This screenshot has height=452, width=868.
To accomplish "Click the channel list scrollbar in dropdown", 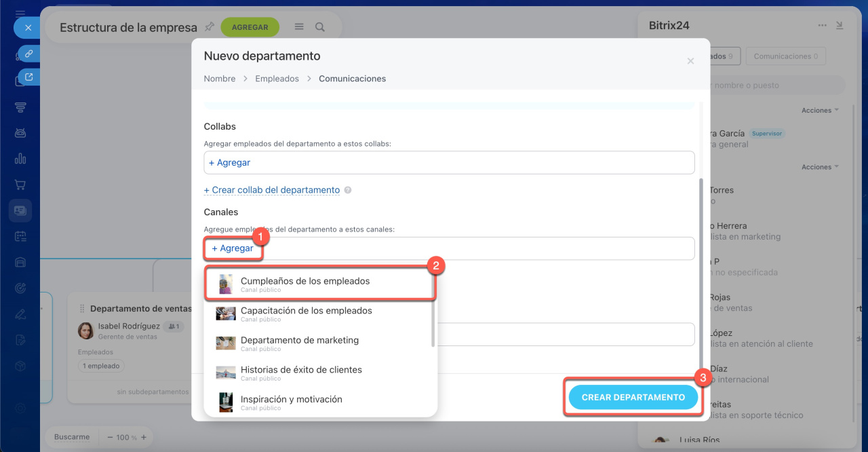I will (433, 312).
